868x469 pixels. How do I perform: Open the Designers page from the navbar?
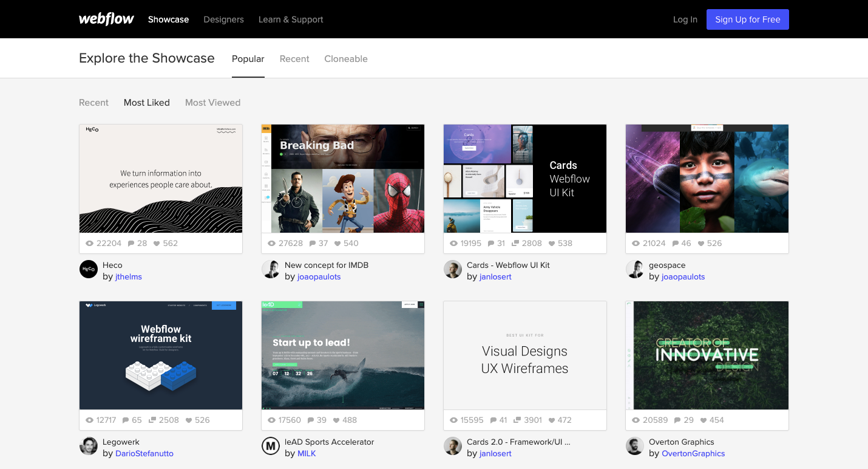pos(223,19)
